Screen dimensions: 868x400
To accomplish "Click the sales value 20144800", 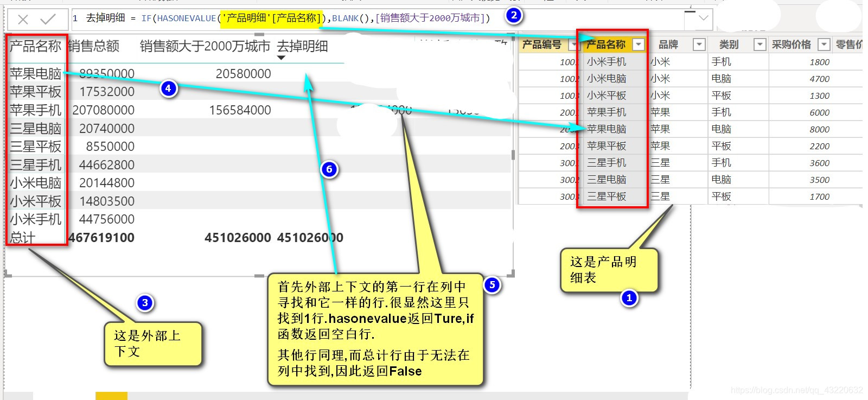I will pyautogui.click(x=107, y=183).
